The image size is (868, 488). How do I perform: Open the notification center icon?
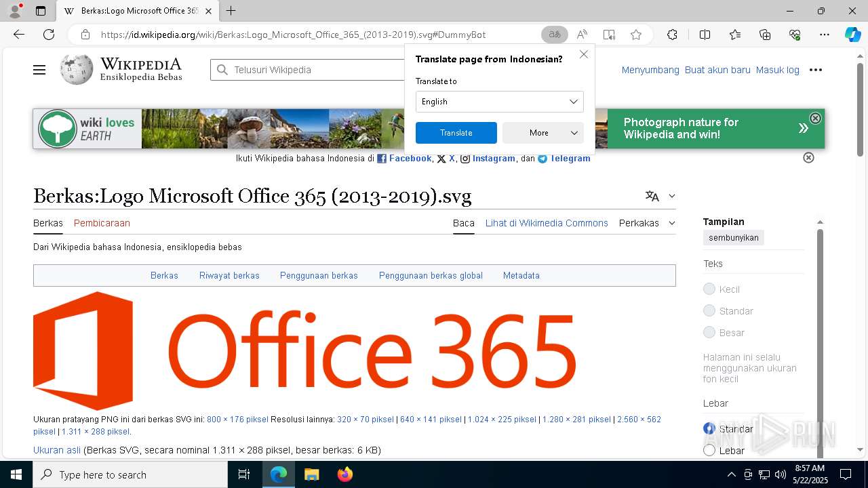pyautogui.click(x=846, y=474)
